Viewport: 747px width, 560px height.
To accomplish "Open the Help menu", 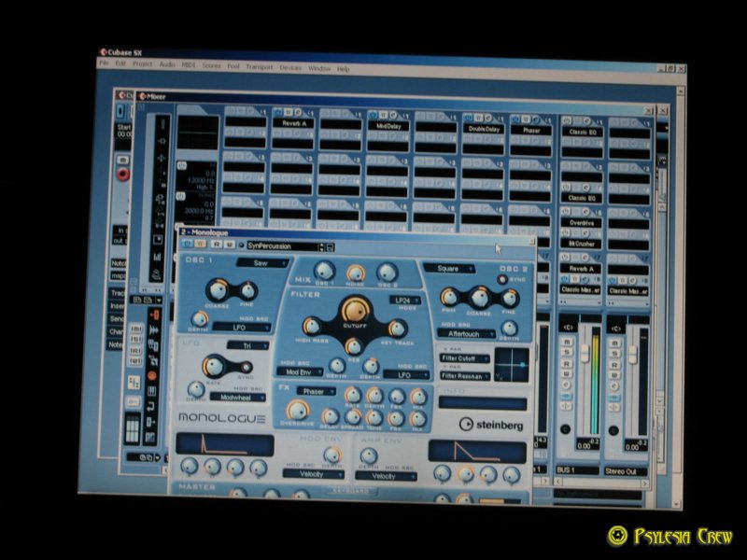I will coord(343,69).
